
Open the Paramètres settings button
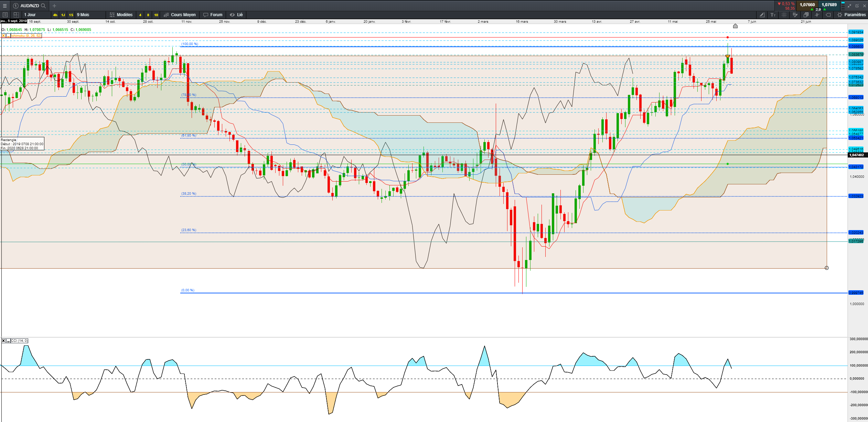tap(851, 15)
